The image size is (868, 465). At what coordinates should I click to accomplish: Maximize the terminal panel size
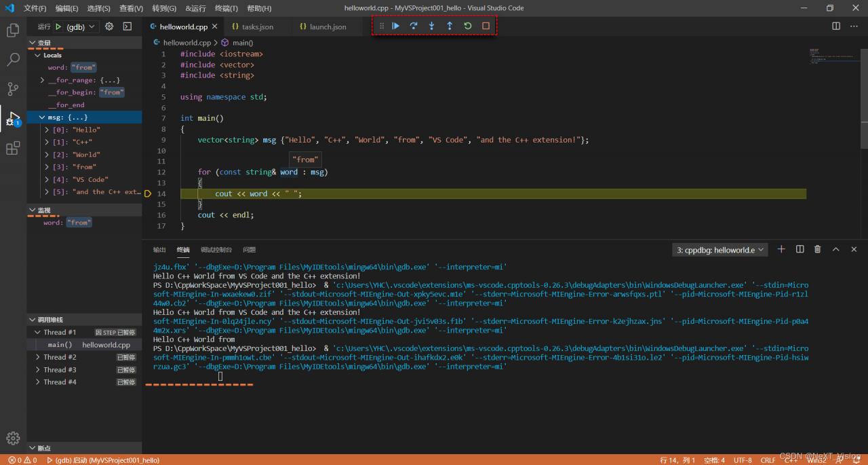[x=835, y=249]
